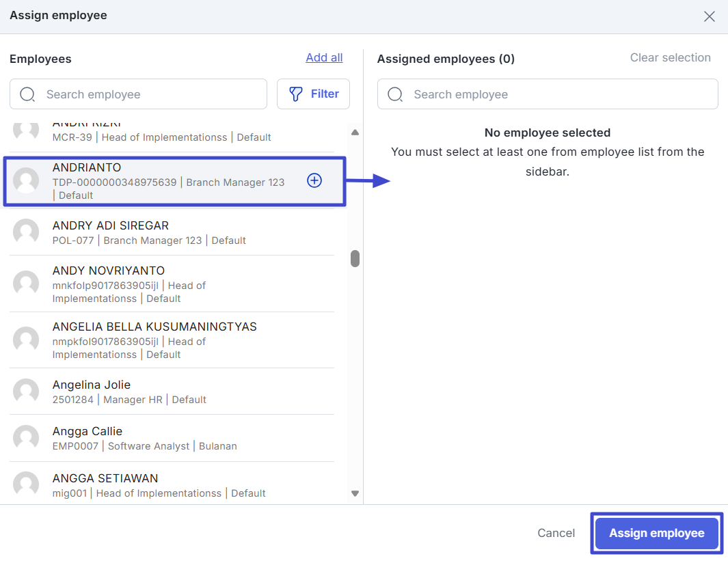
Task: Close the Assign employee dialog
Action: [710, 16]
